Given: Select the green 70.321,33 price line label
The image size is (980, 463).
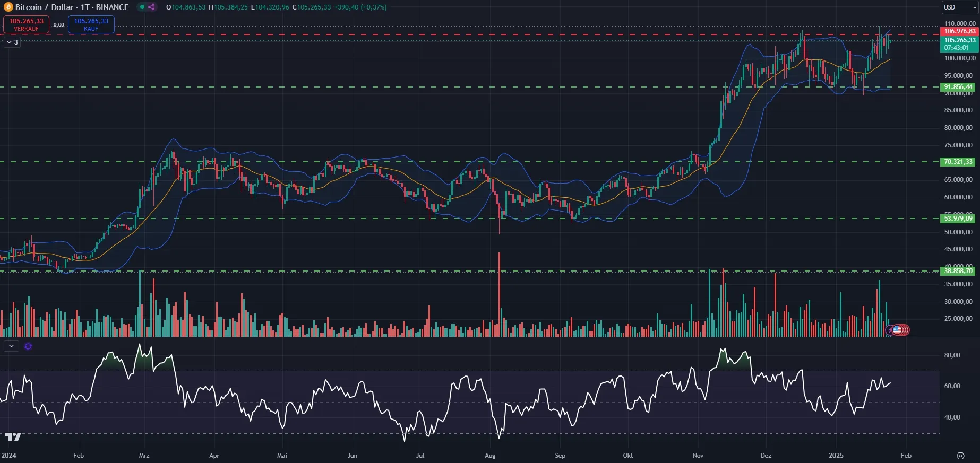Looking at the screenshot, I should pos(958,162).
